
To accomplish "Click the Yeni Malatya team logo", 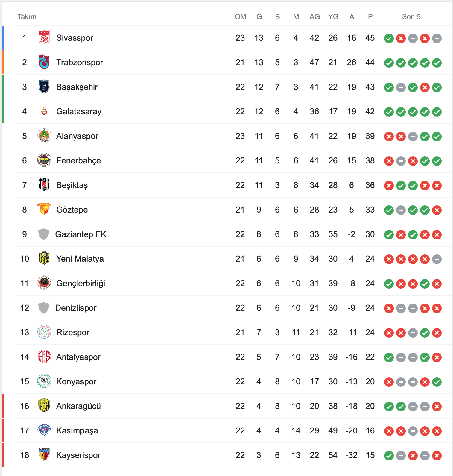I will [x=44, y=258].
